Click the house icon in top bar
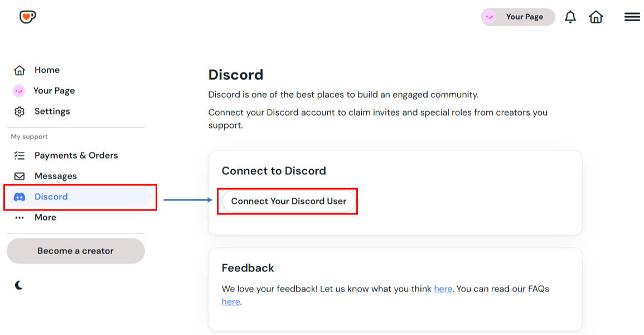Screen dimensions: 644x335 click(596, 17)
